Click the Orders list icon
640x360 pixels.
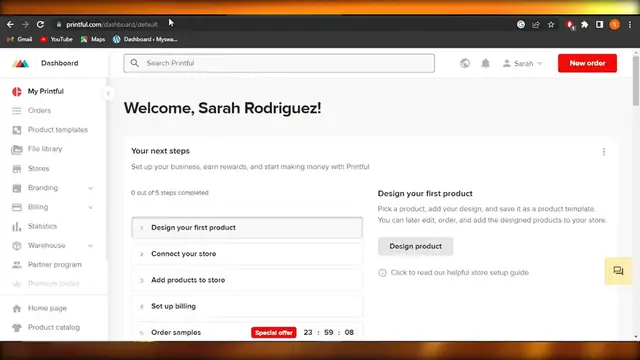click(17, 111)
